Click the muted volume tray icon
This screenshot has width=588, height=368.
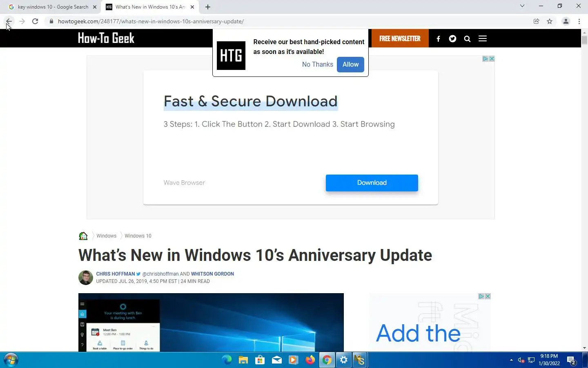coord(521,360)
